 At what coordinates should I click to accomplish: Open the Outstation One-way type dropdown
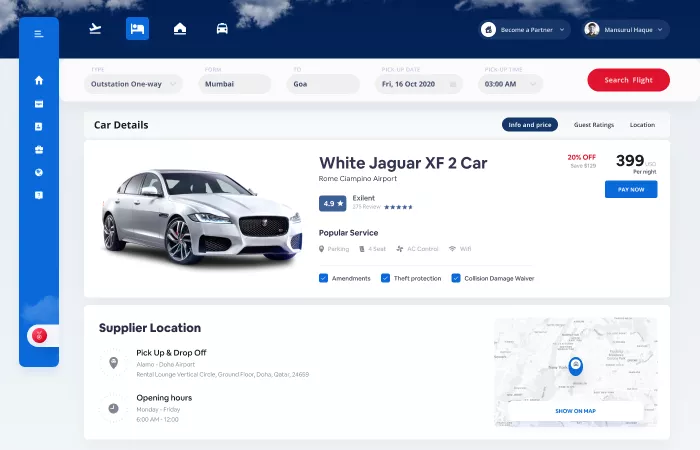(133, 84)
